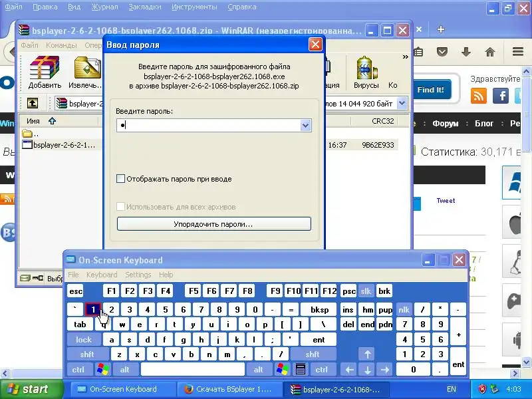Open the Firefox Справка menu

(242, 7)
